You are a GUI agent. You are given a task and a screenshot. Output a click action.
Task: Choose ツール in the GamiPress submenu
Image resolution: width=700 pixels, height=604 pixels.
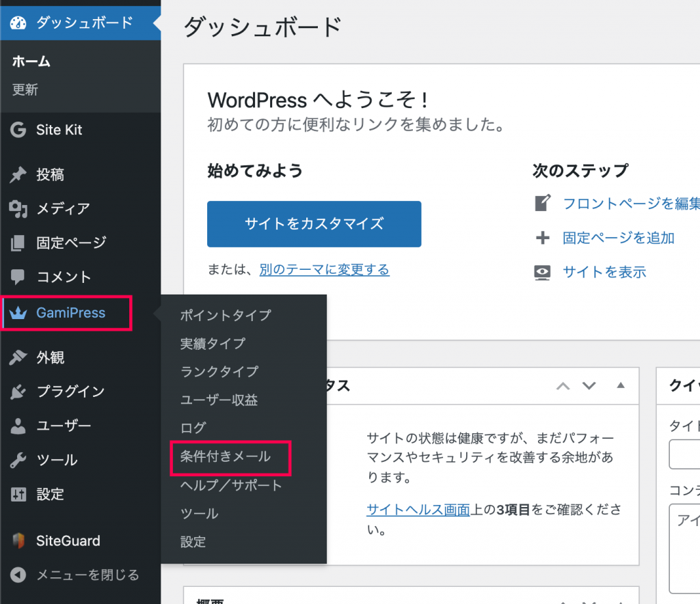[x=199, y=513]
